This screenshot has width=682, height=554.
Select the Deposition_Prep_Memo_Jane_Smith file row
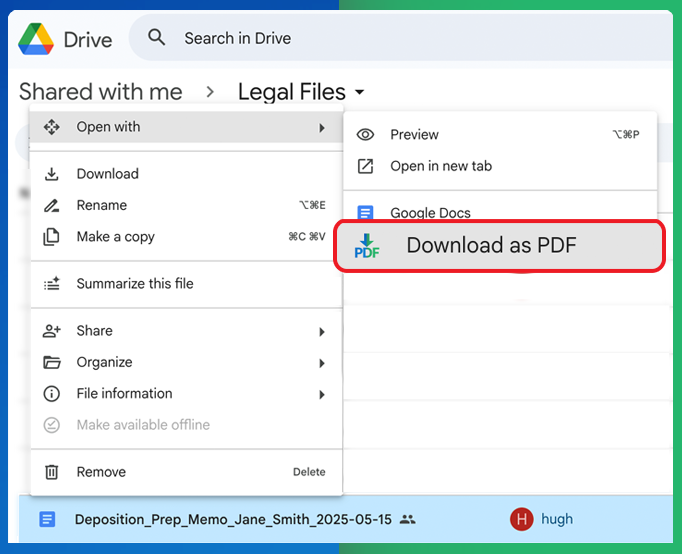click(x=235, y=520)
